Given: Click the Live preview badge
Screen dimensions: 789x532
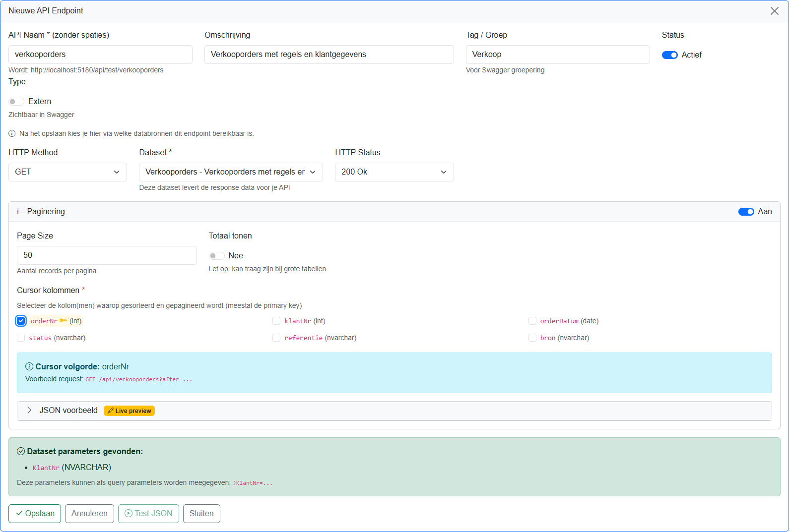Looking at the screenshot, I should (x=129, y=411).
